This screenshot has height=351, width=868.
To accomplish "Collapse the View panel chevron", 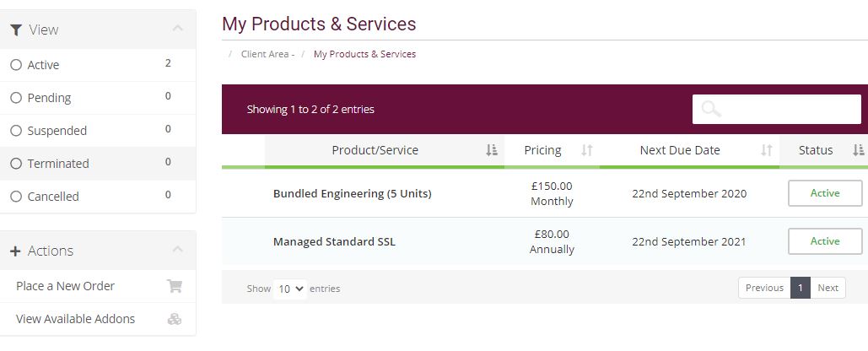I will (x=178, y=28).
